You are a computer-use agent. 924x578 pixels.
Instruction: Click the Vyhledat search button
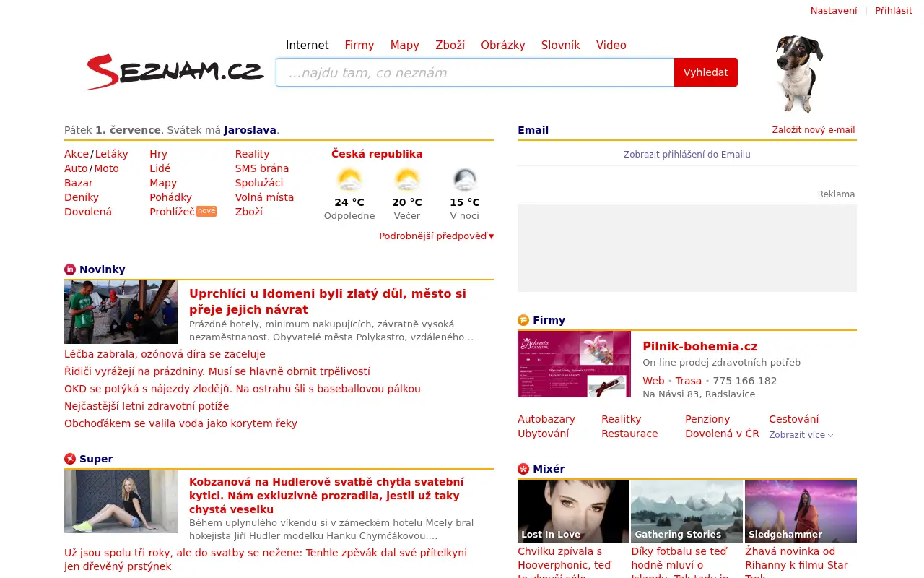pyautogui.click(x=706, y=72)
